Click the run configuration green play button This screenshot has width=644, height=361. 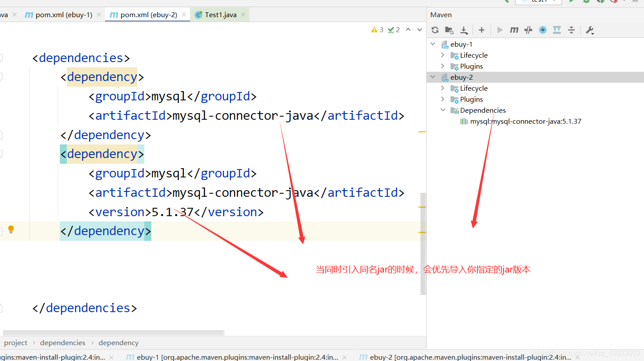(x=572, y=1)
